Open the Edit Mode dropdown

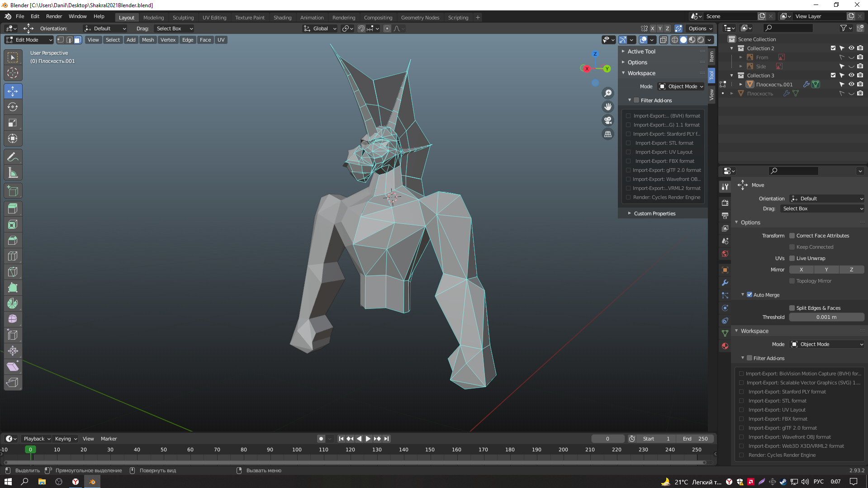(x=29, y=40)
